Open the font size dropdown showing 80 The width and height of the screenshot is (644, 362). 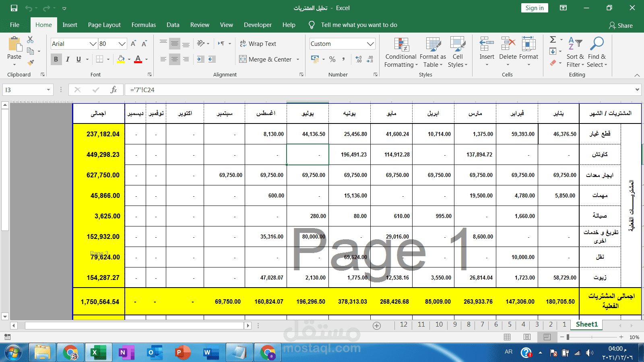click(122, 44)
